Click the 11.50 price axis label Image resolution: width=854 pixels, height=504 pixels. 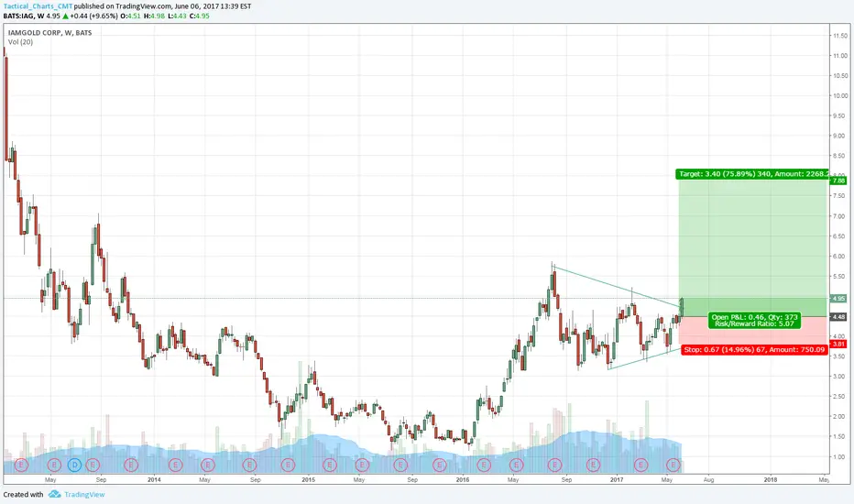839,36
